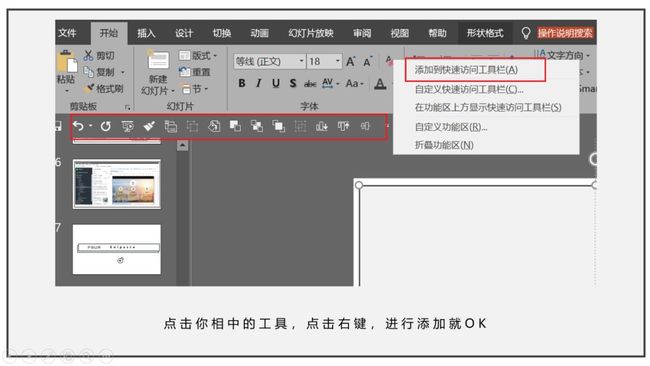Click the 剪切 scissors cut button
The height and width of the screenshot is (366, 650).
(99, 56)
